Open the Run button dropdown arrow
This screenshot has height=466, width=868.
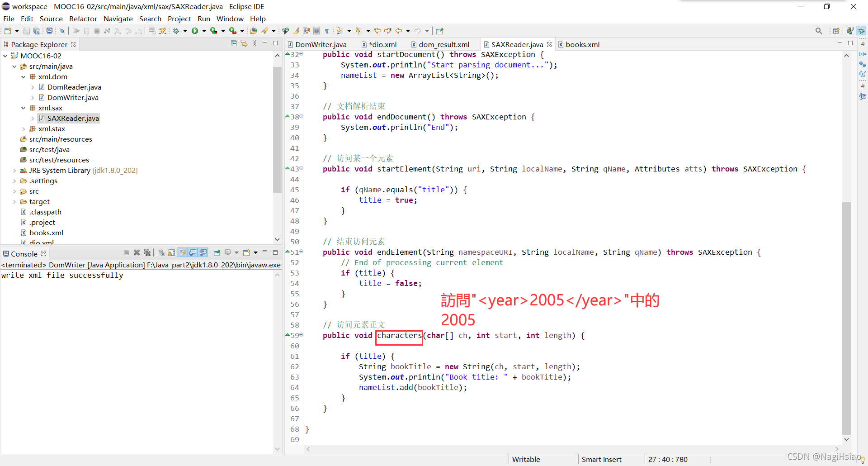204,31
